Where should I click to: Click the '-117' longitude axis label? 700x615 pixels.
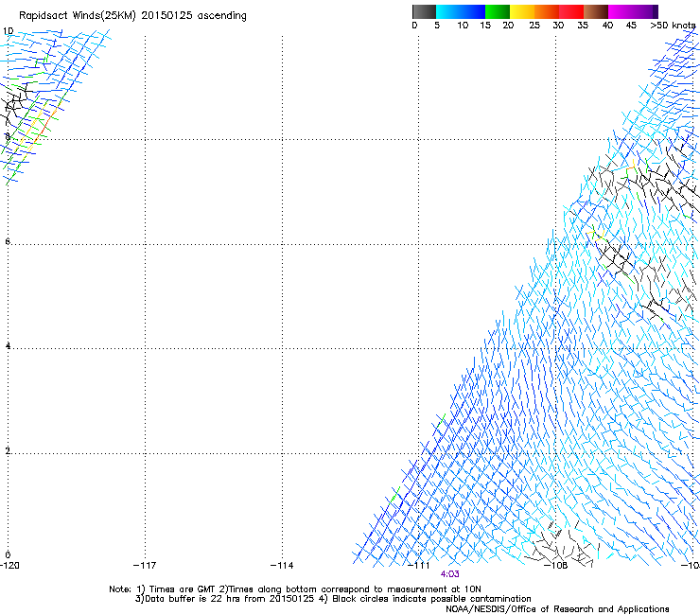click(x=145, y=566)
